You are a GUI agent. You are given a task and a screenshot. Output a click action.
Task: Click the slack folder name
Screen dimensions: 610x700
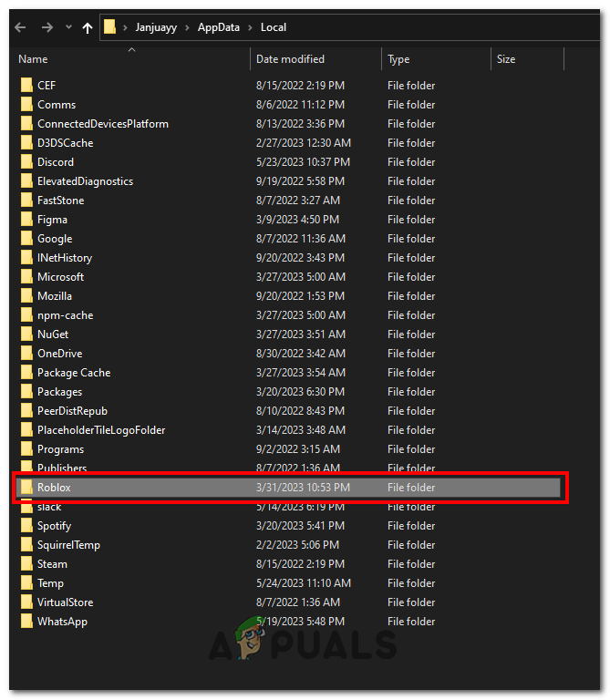[49, 507]
